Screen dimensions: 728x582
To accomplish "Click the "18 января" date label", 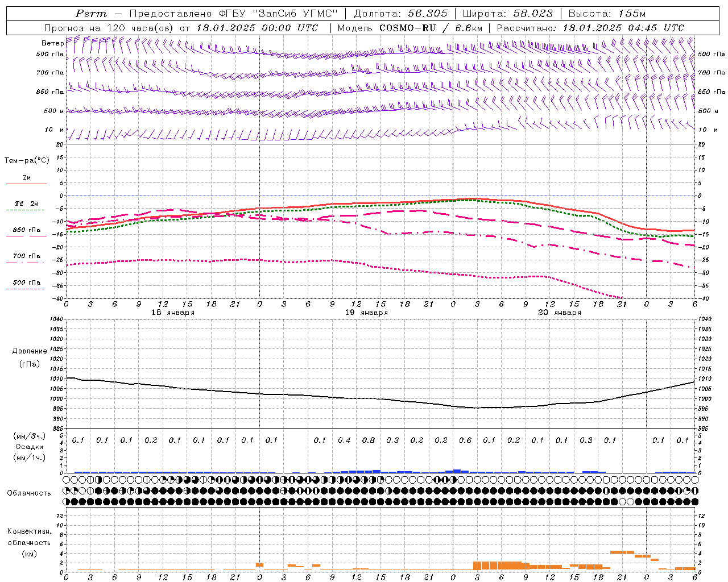I will [x=173, y=313].
